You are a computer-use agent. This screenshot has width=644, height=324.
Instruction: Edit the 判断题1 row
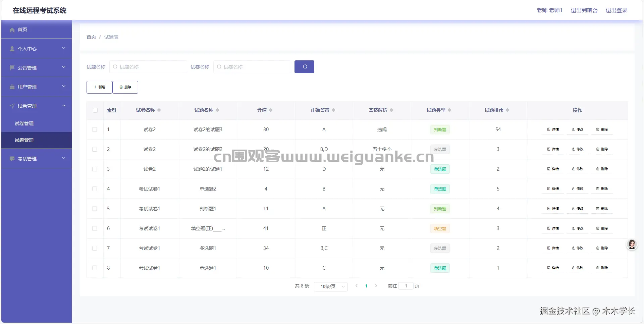tap(577, 209)
